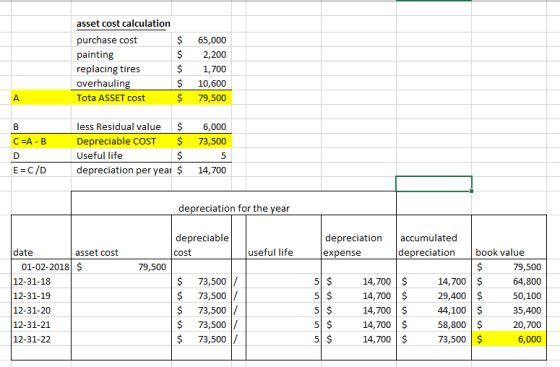Click the asset cost 79,500 in table row
This screenshot has height=367, width=560.
point(121,267)
